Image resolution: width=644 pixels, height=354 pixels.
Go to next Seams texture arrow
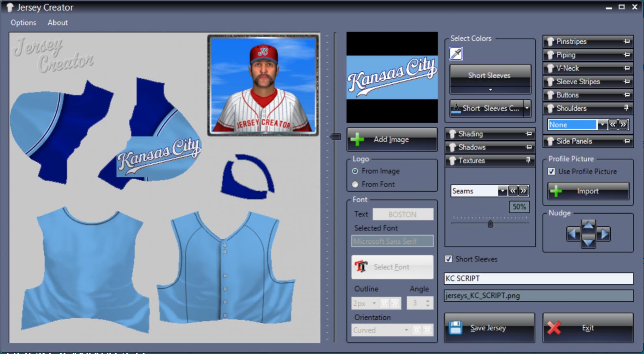[524, 191]
